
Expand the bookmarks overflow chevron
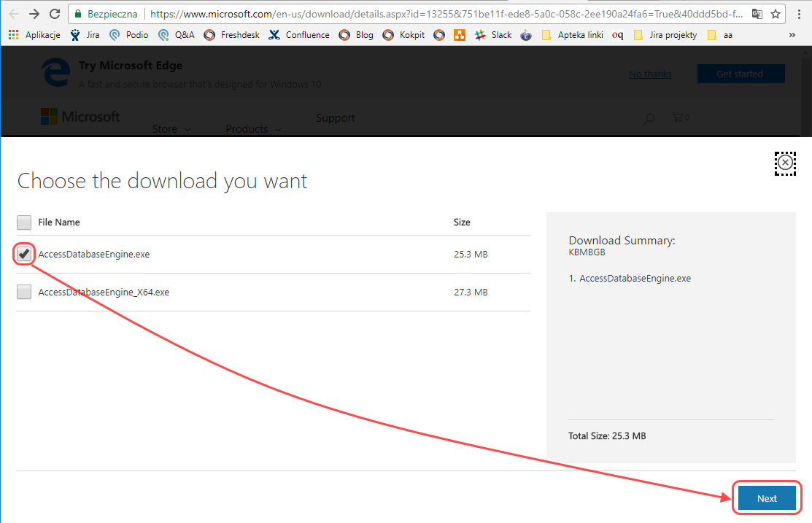pos(792,35)
